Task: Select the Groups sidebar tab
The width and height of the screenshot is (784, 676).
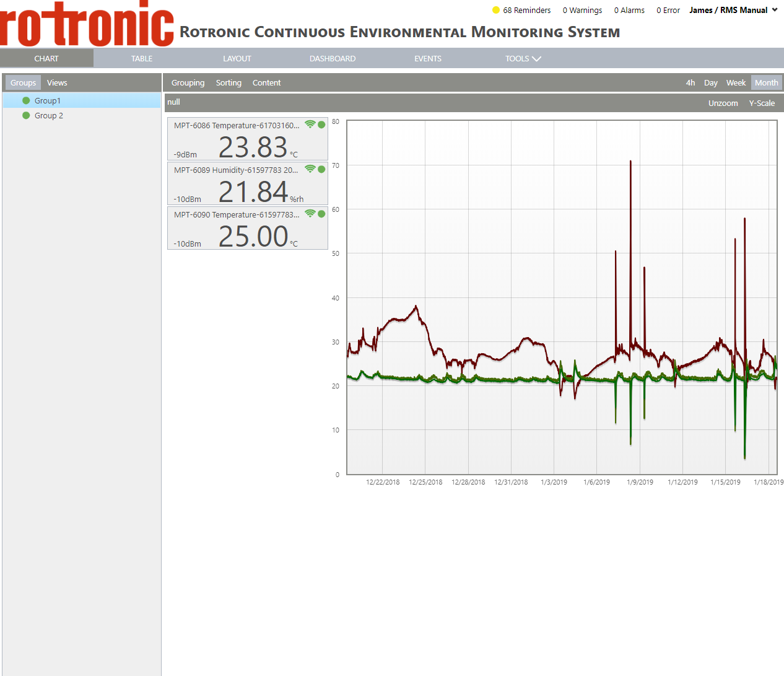Action: [x=23, y=83]
